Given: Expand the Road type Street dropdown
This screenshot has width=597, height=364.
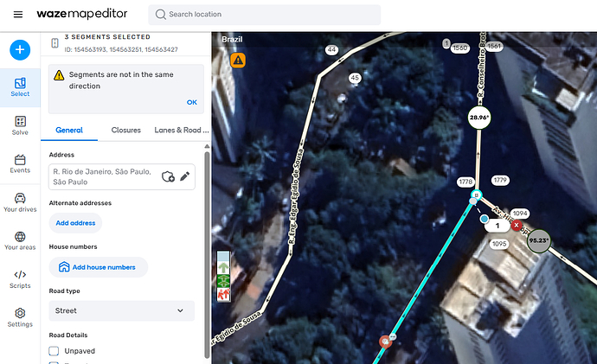Looking at the screenshot, I should 121,310.
